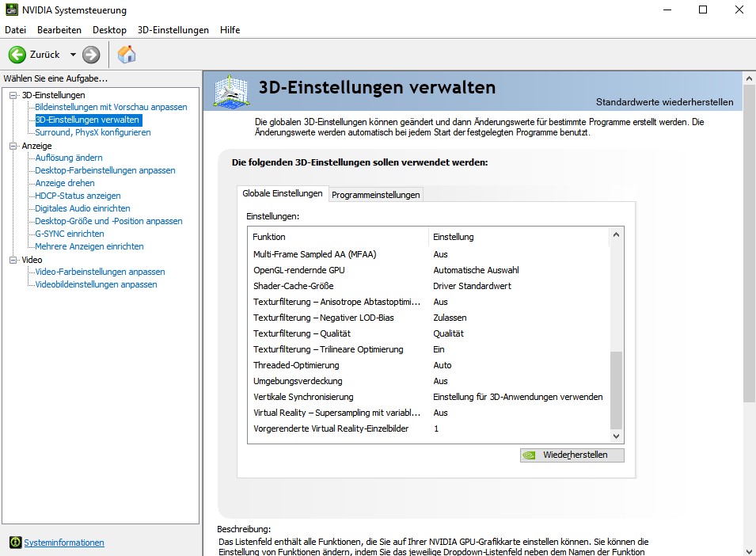Select Threaded-Optimierung row

(428, 365)
